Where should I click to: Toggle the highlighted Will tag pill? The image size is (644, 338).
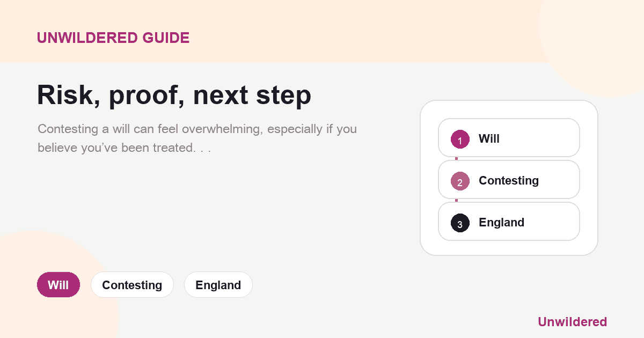(58, 285)
